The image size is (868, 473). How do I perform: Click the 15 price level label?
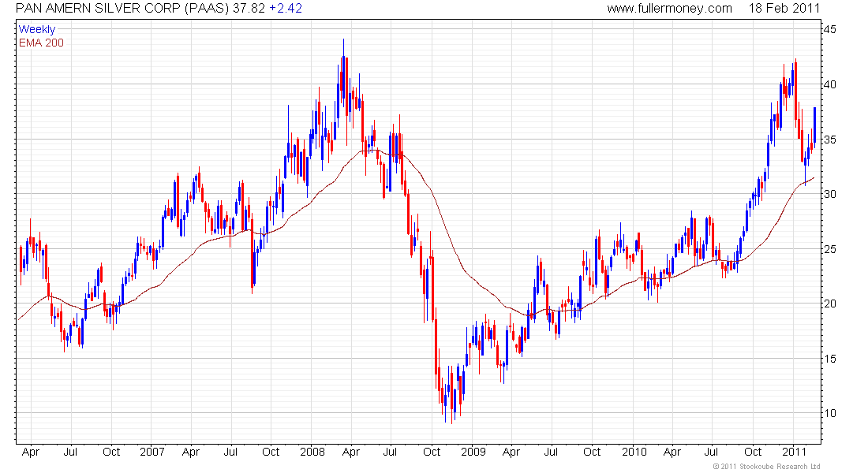831,359
